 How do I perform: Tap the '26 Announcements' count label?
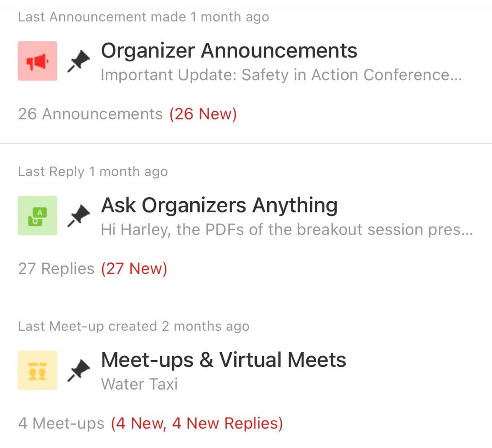pos(91,114)
